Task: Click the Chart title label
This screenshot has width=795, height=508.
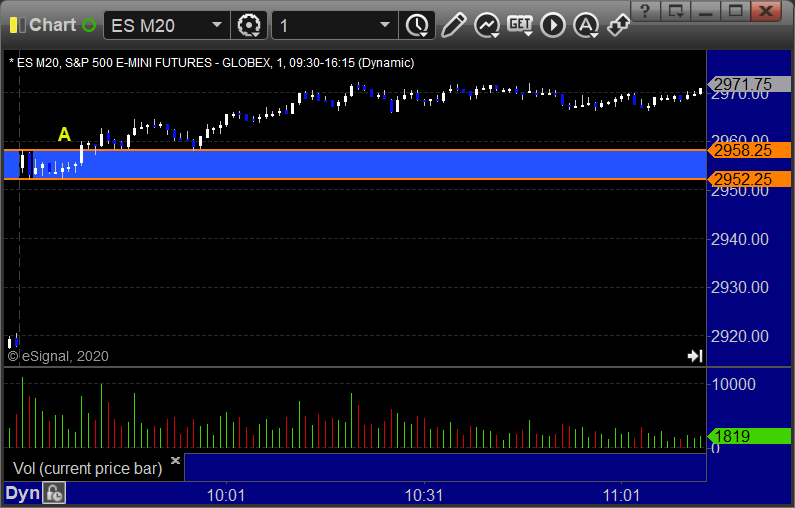Action: pyautogui.click(x=53, y=25)
